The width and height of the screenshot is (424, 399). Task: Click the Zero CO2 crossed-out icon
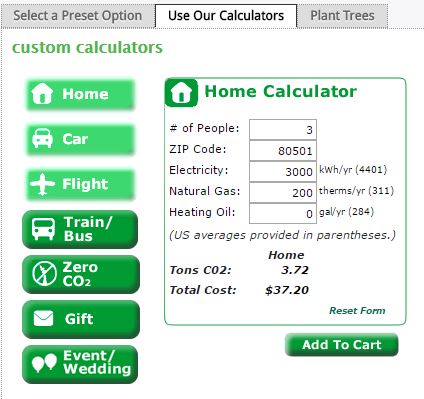[x=44, y=274]
